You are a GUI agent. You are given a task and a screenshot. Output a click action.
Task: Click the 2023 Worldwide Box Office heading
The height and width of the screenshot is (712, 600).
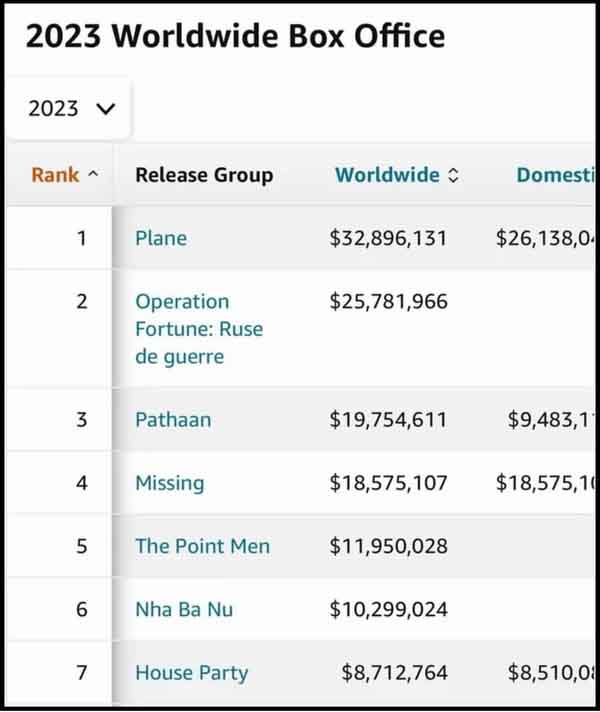point(235,37)
